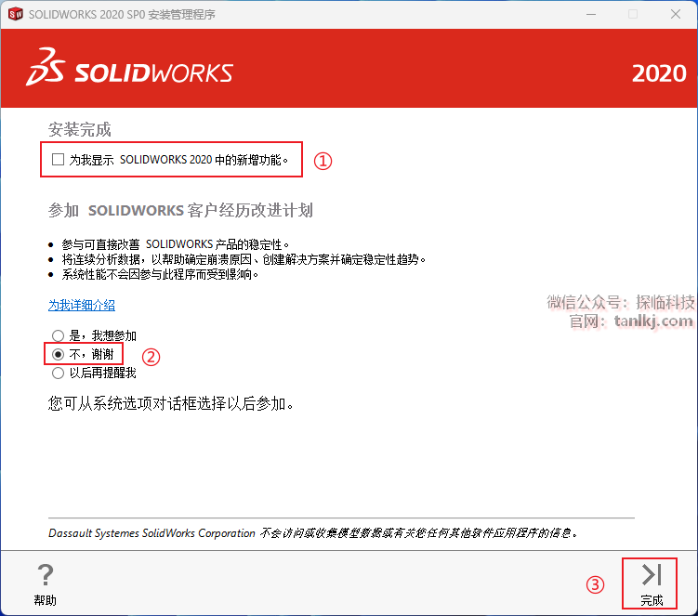Click the SOLIDWORKS logo in red banner
The width and height of the screenshot is (698, 616).
[x=129, y=68]
